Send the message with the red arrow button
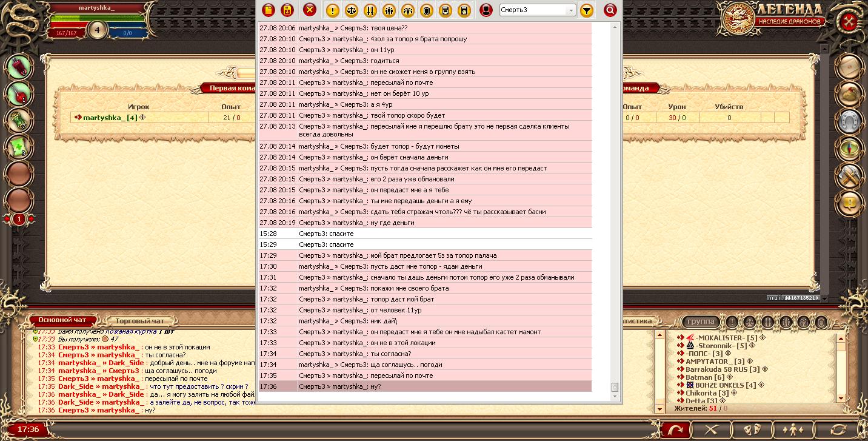The image size is (868, 441). tap(675, 429)
